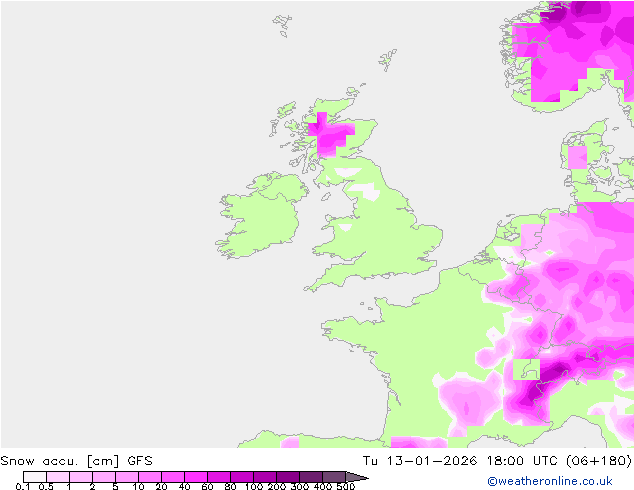
Task: Click the 200–300 cm legend swatch
Action: coord(288,477)
